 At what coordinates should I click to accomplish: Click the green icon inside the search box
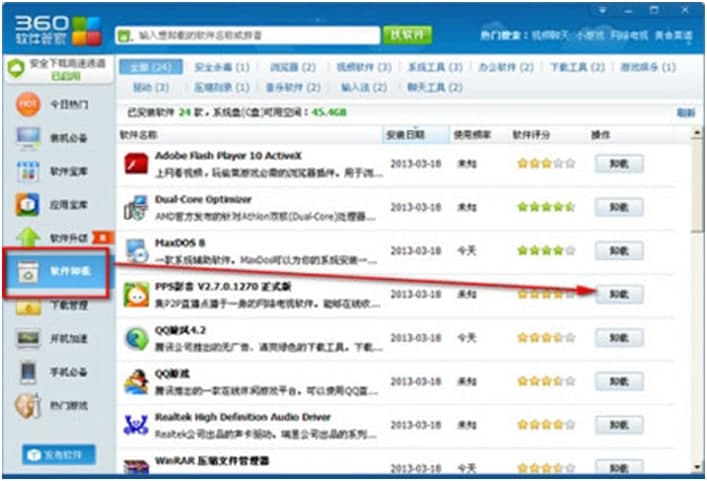point(124,36)
